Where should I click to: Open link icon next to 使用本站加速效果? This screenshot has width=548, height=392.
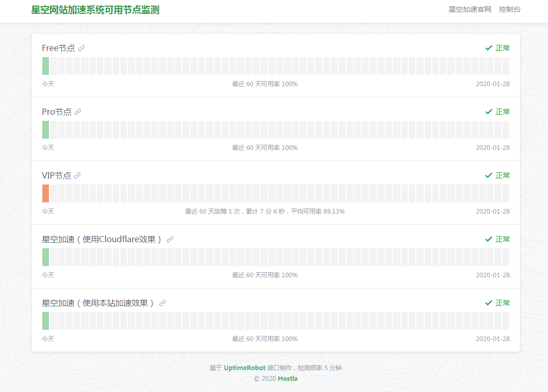coord(162,303)
